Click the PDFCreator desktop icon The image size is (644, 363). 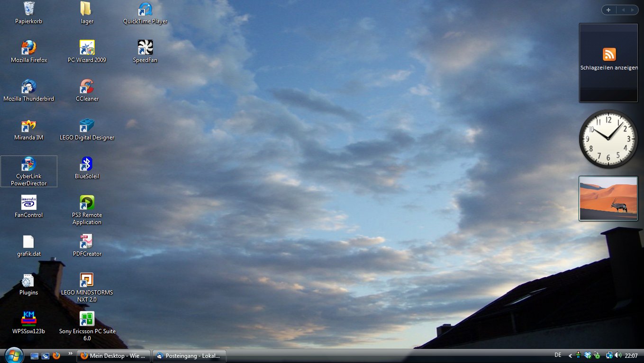[87, 242]
